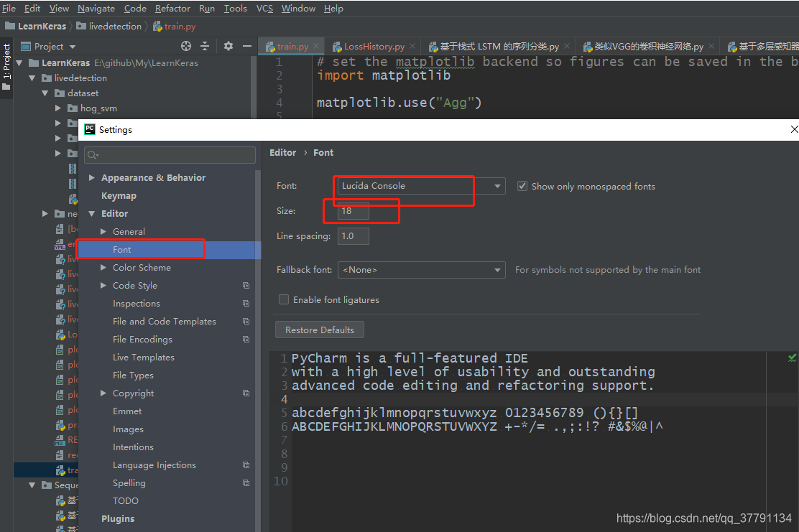Expand the Copyright node
The height and width of the screenshot is (532, 799).
pos(103,393)
